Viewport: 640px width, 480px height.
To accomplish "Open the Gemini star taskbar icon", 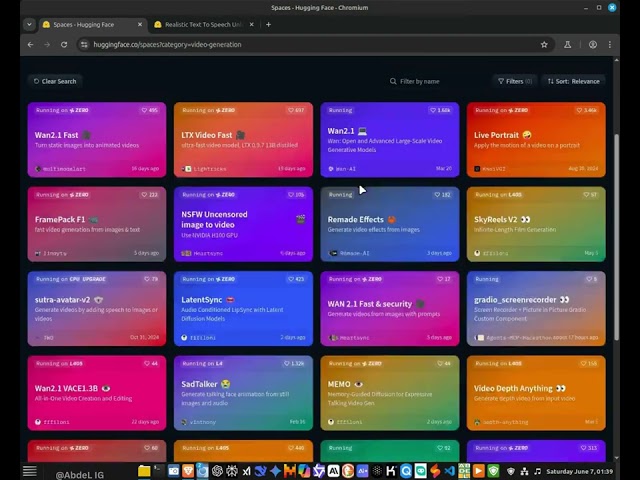I will [275, 471].
